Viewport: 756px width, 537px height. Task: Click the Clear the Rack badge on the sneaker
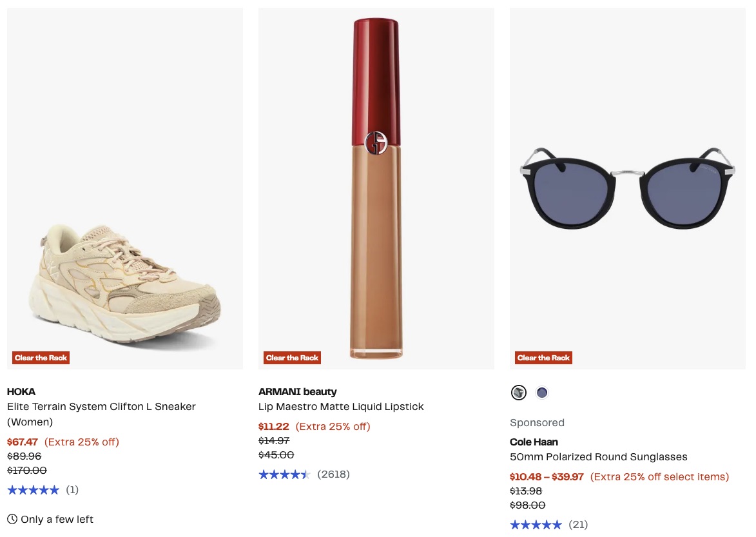point(41,357)
